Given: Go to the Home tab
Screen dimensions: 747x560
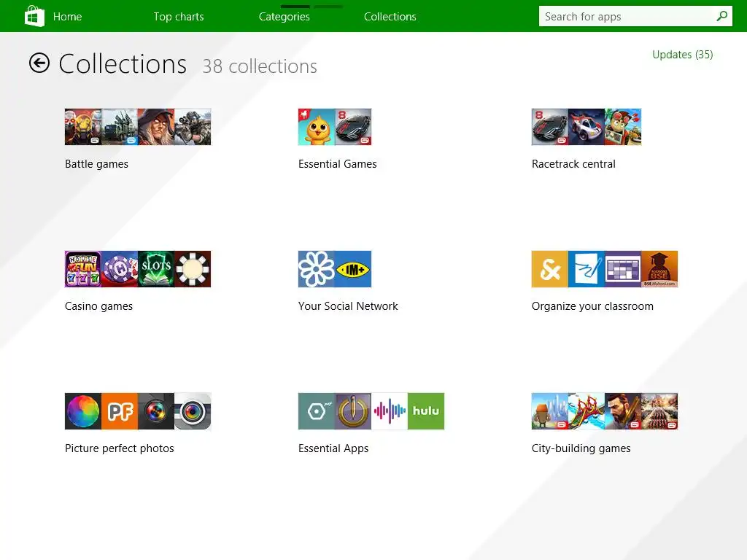Looking at the screenshot, I should coord(67,17).
